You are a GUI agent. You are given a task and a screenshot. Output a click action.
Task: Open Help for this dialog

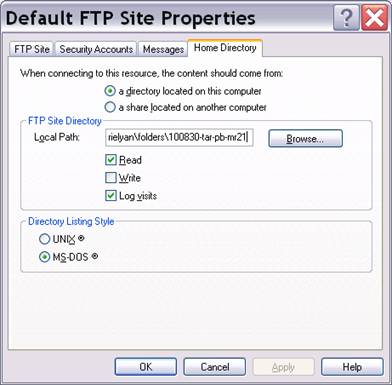(352, 367)
